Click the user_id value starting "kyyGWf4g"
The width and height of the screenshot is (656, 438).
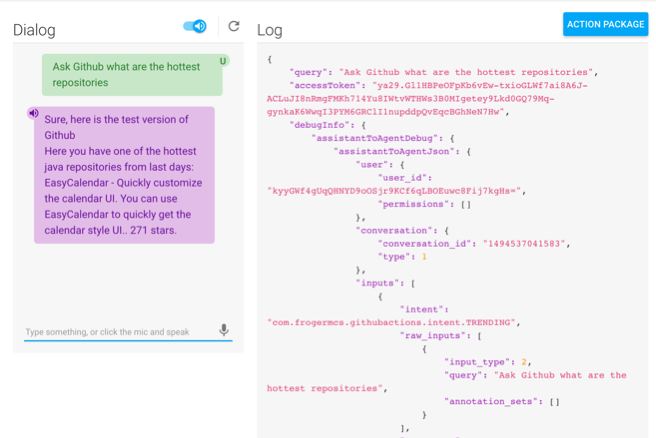[394, 191]
